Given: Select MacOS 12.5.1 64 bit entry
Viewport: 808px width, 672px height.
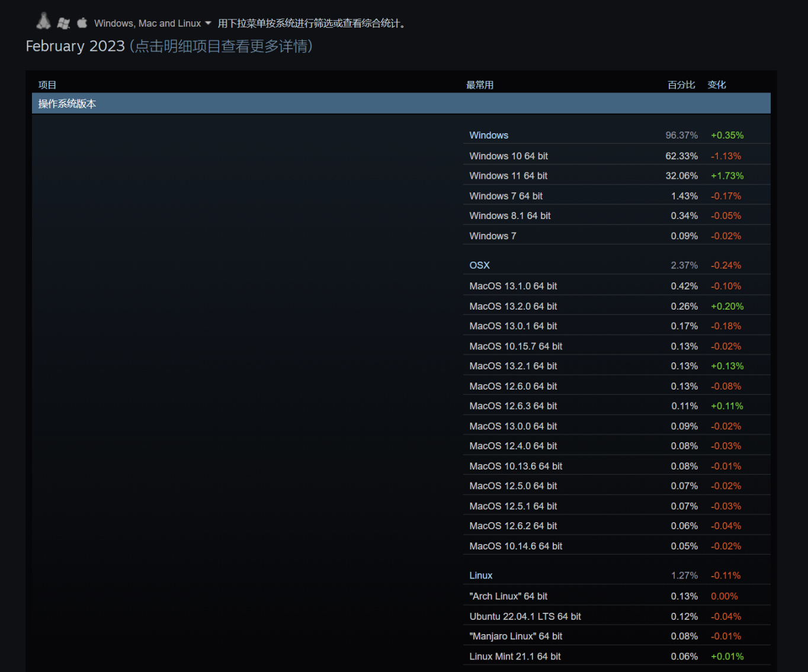Looking at the screenshot, I should pos(617,506).
